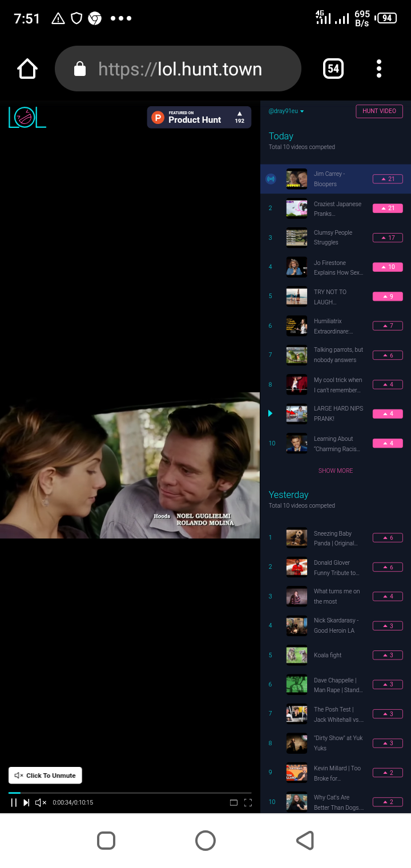Play "Dirty Show" at Yuk Yuks
The width and height of the screenshot is (411, 868).
[x=338, y=743]
